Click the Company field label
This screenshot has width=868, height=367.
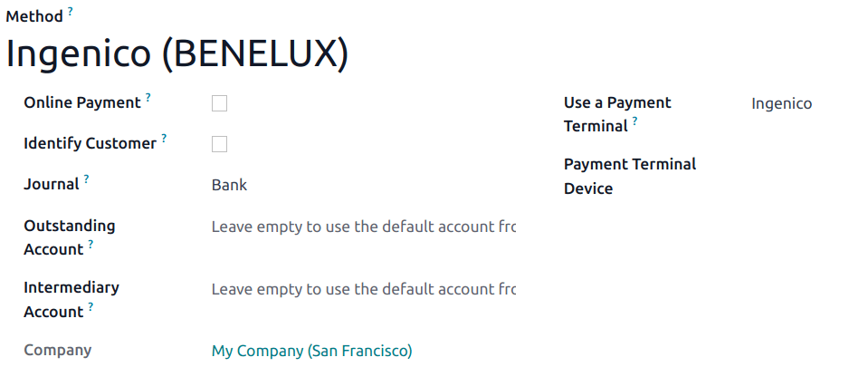pos(57,350)
